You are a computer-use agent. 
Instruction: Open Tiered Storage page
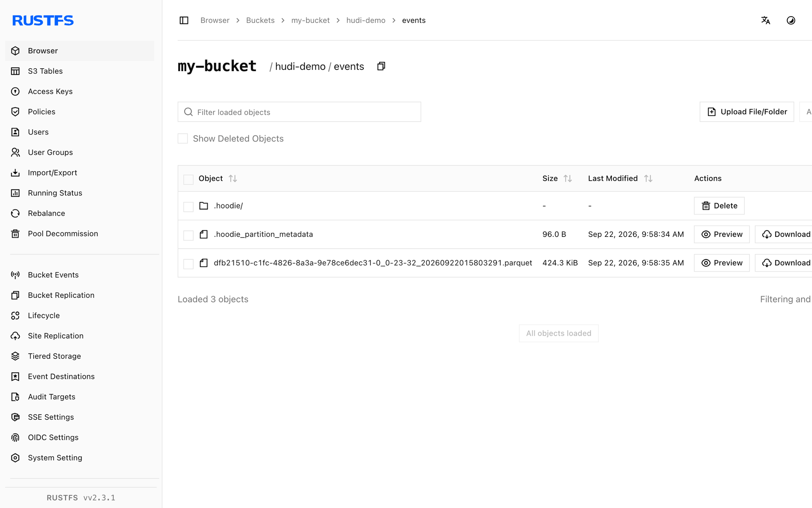80,356
